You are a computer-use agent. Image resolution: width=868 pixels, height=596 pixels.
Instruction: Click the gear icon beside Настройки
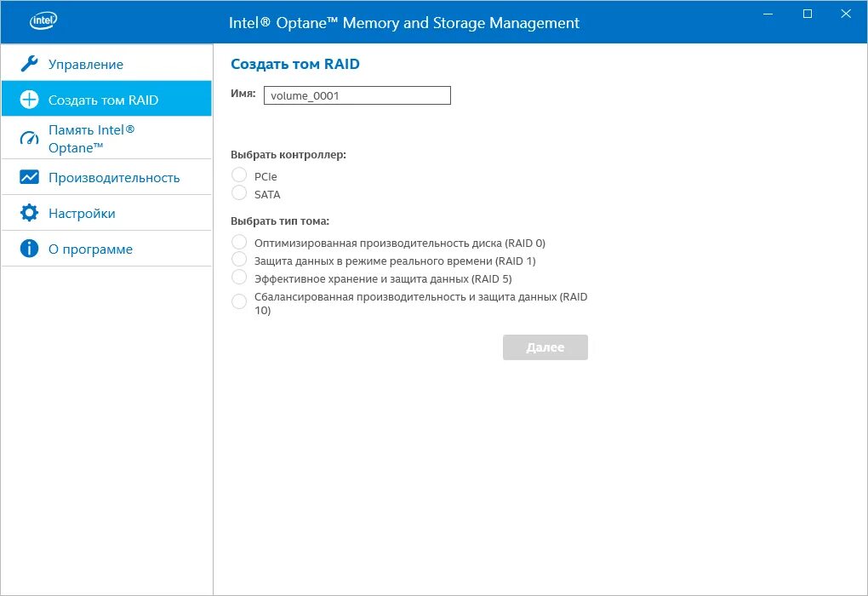coord(30,213)
